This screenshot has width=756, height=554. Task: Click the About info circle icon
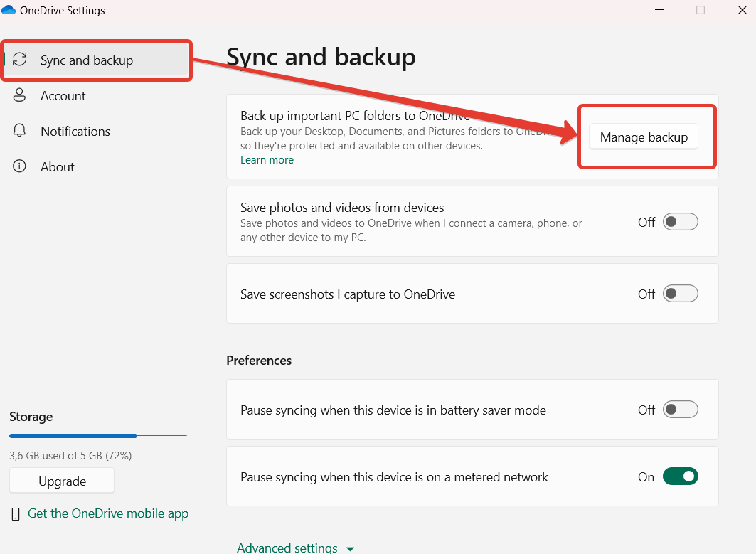tap(20, 166)
